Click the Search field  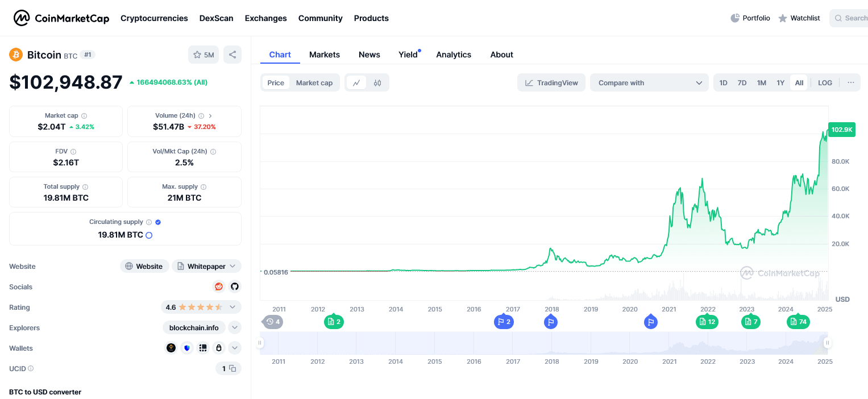click(x=849, y=18)
